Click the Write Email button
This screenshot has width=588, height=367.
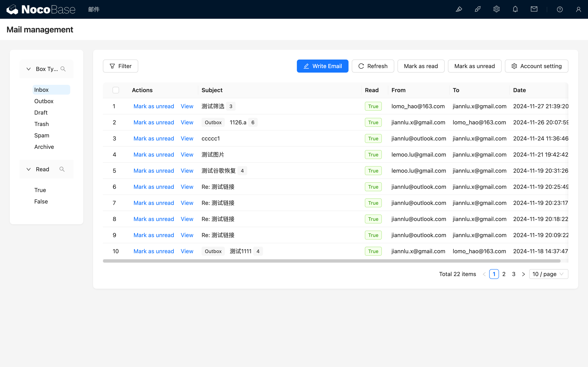pos(322,66)
